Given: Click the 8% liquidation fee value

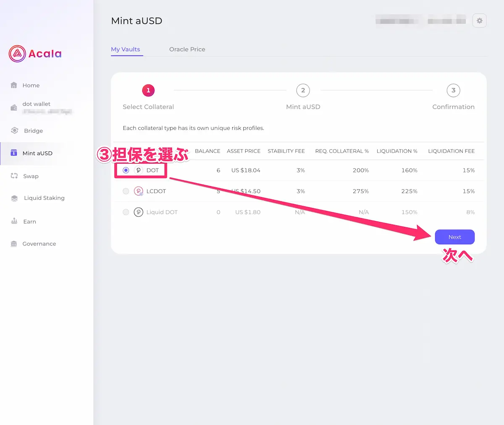Looking at the screenshot, I should [470, 212].
